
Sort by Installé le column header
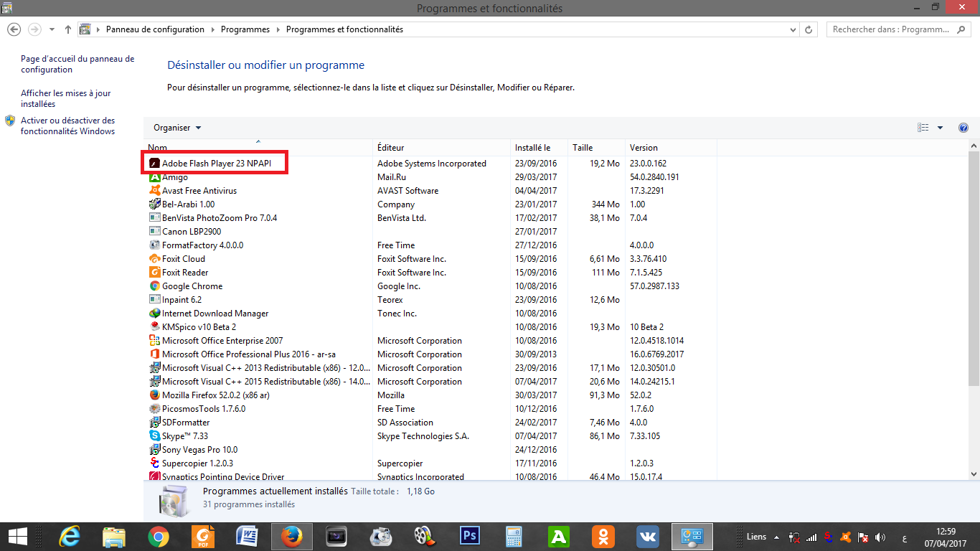point(540,148)
